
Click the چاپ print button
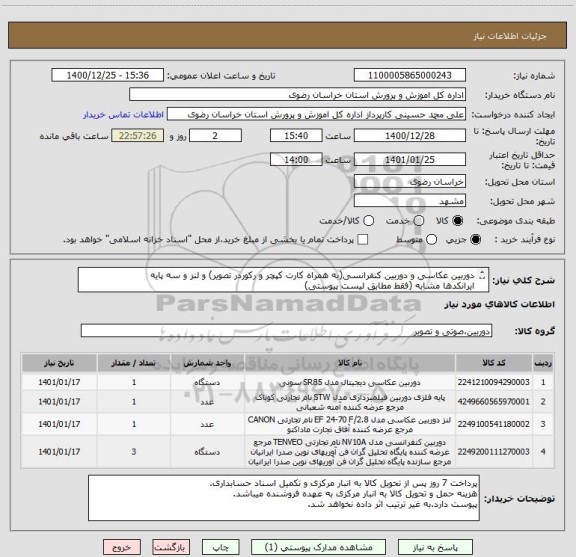coord(220,547)
